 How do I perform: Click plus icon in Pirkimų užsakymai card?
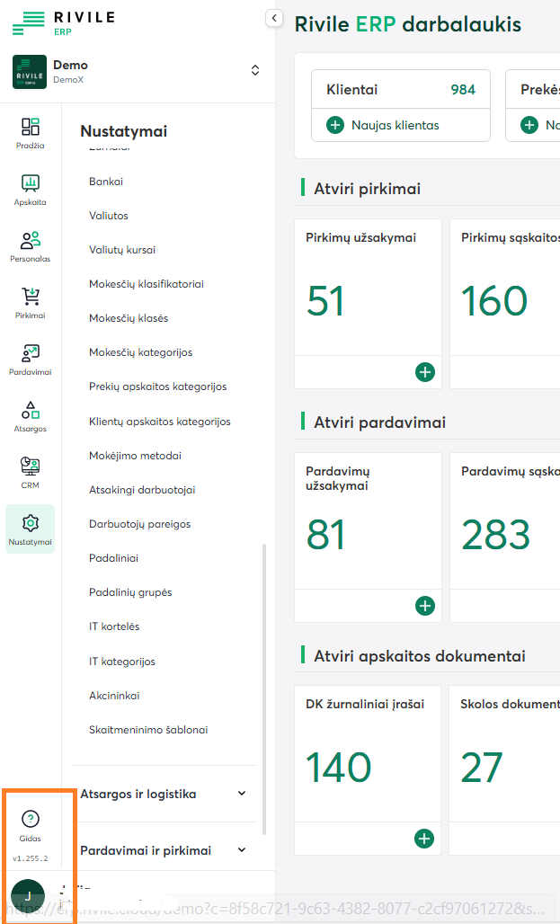coord(424,372)
